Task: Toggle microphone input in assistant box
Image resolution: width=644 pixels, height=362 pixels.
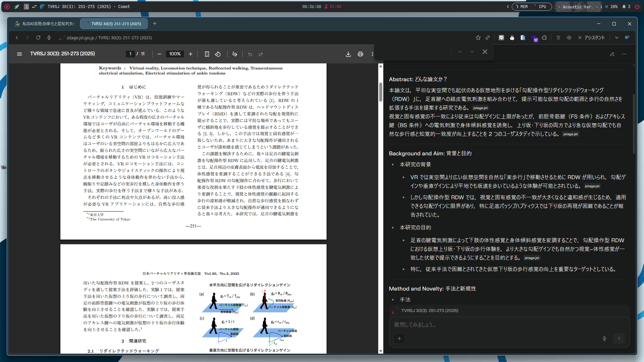Action: tap(604, 339)
